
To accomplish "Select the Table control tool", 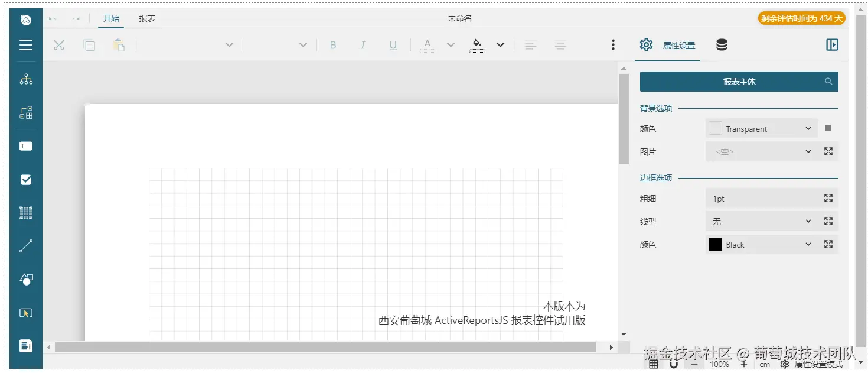I will pos(26,213).
